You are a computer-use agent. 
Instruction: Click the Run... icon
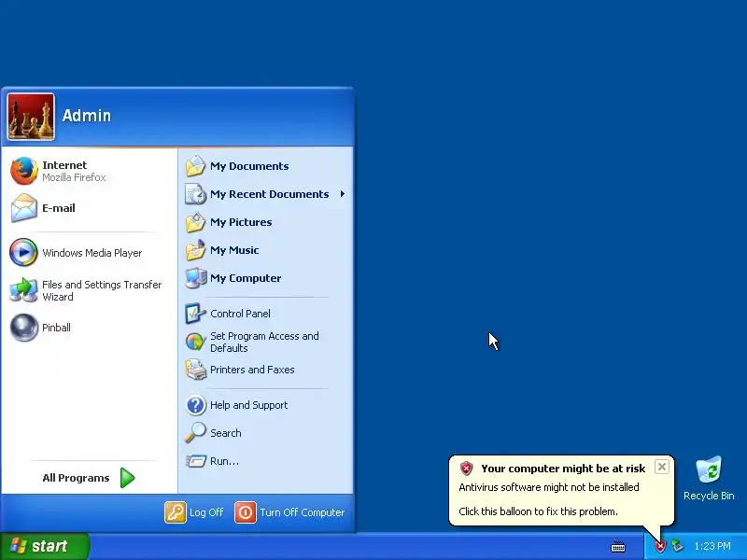(195, 461)
